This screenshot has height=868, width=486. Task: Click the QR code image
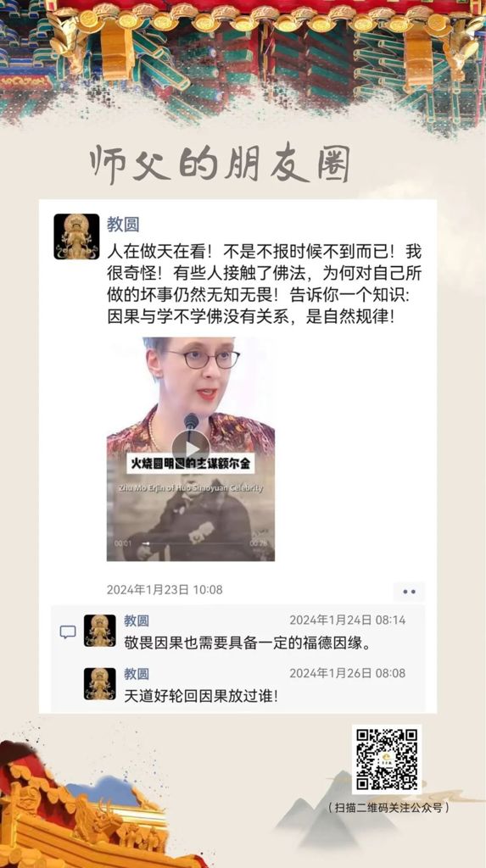tap(386, 759)
